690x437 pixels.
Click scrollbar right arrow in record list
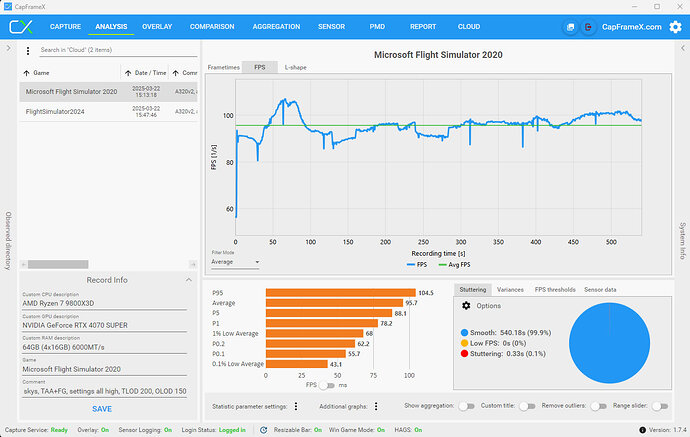pyautogui.click(x=193, y=264)
